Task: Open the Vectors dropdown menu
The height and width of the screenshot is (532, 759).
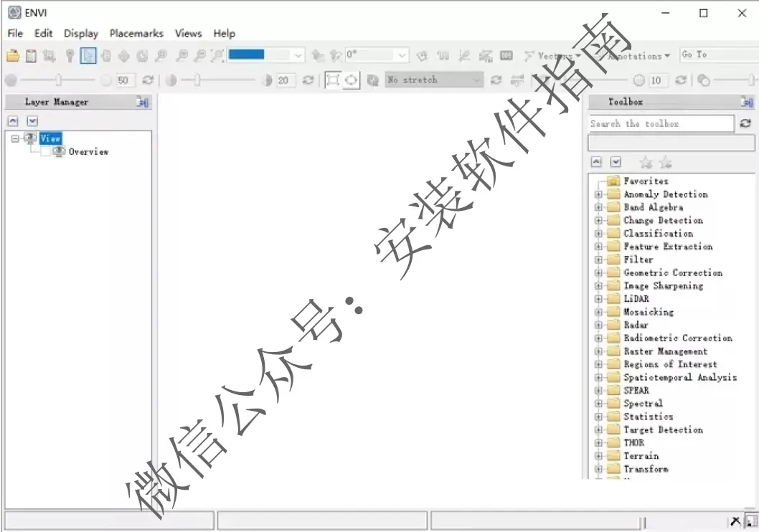Action: coord(552,56)
